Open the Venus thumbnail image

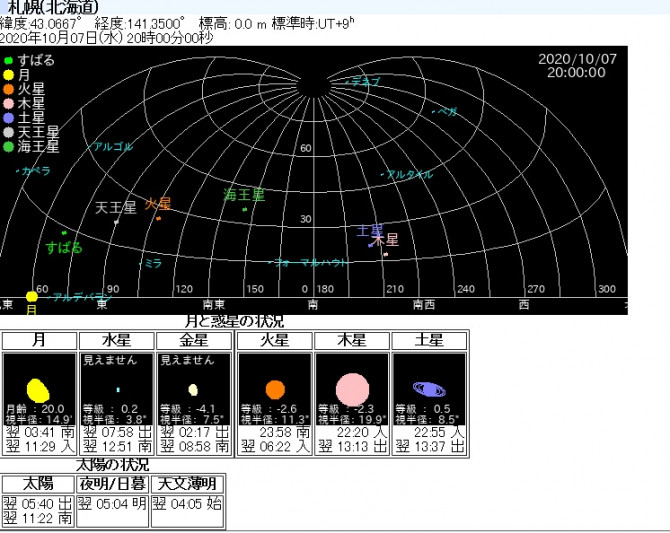(194, 389)
